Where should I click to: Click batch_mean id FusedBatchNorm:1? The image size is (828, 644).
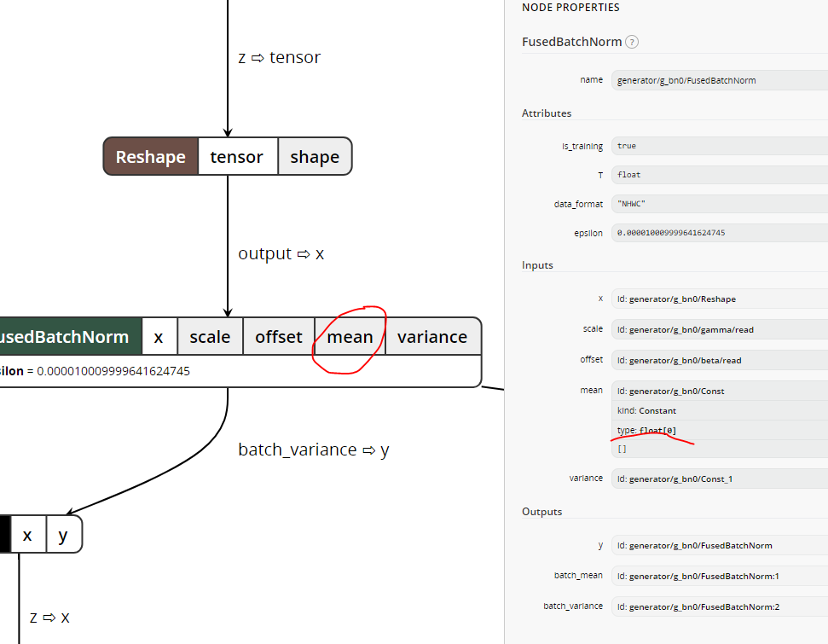719,576
